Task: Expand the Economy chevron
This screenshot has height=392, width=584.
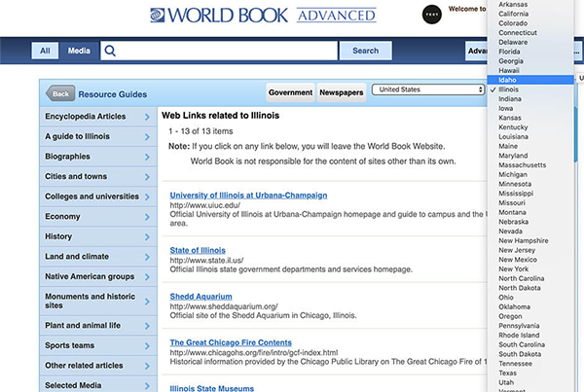Action: 147,217
